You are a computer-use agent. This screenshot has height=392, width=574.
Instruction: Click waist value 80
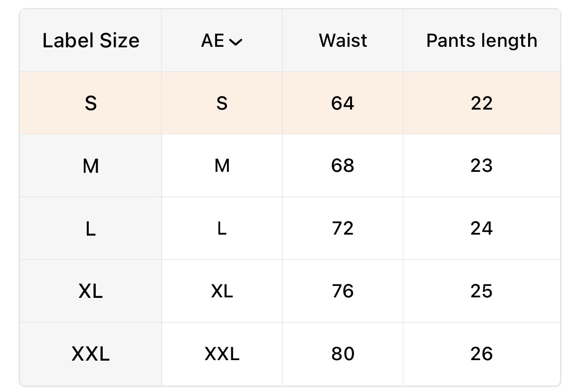(x=343, y=354)
